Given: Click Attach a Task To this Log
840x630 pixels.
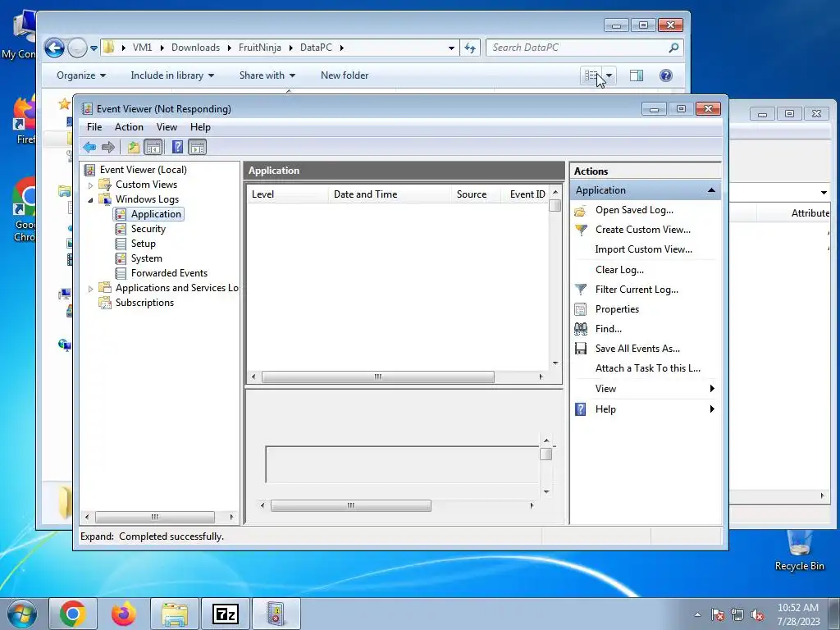Looking at the screenshot, I should [x=648, y=368].
